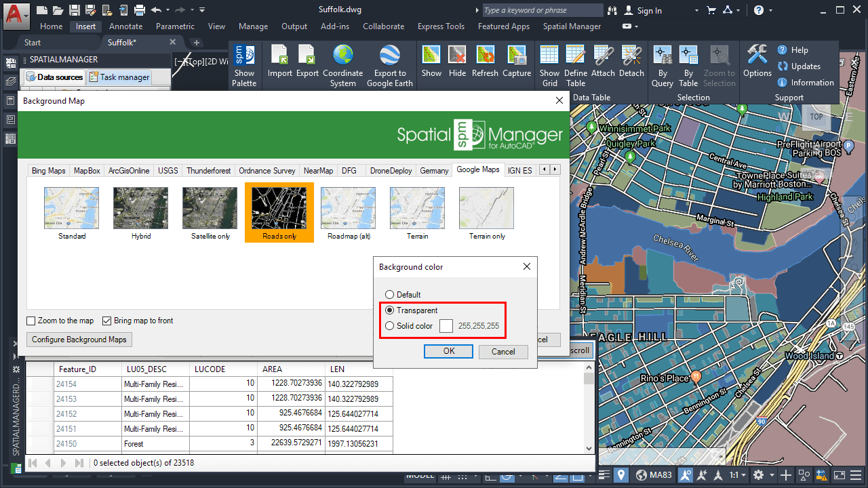Screen dimensions: 868x488
Task: Switch to the MapBox provider tab
Action: [x=87, y=171]
